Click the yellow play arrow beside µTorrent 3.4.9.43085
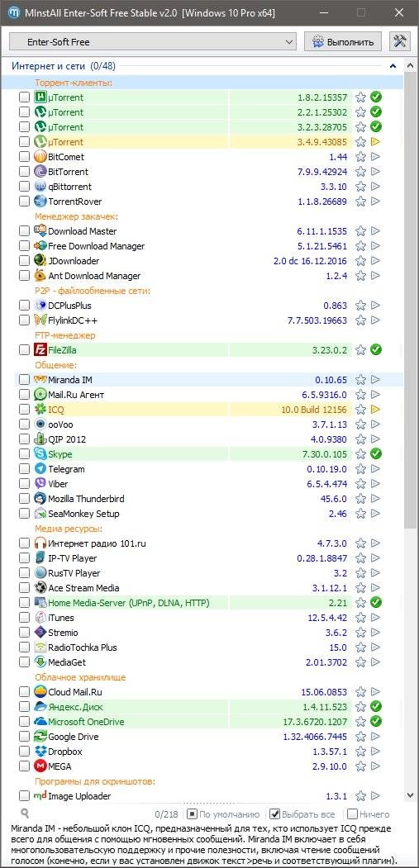 click(376, 142)
